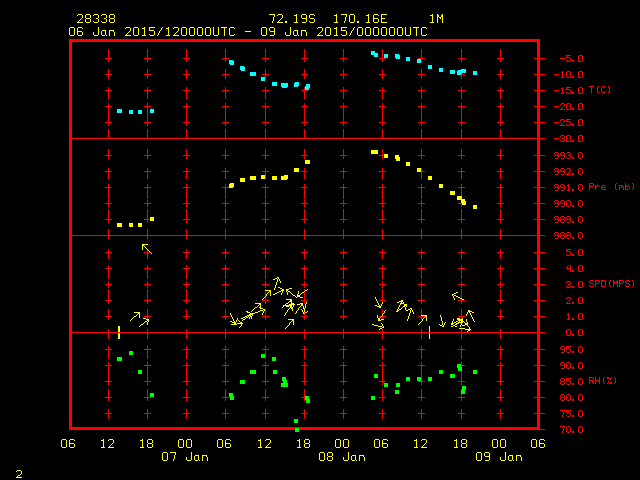Click the 990.0 pressure tick value
This screenshot has height=480, width=640.
pos(569,204)
